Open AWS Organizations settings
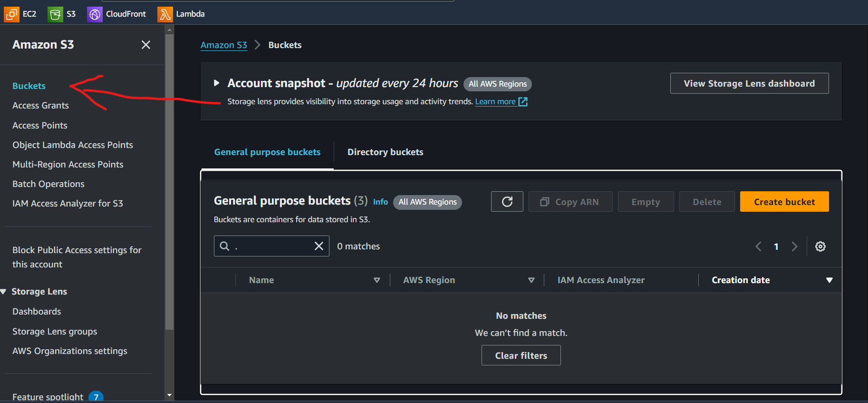Viewport: 868px width, 403px height. tap(70, 351)
